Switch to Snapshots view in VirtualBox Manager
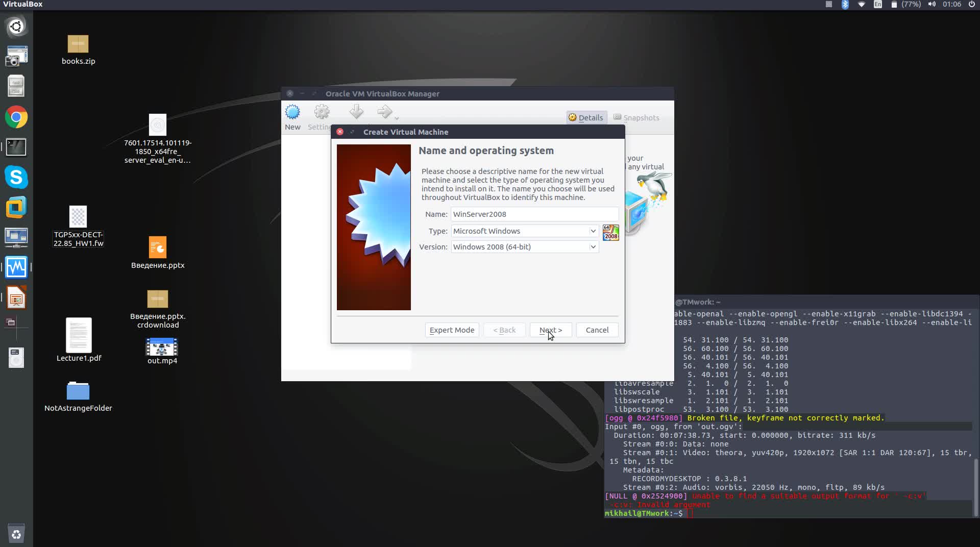 click(636, 118)
